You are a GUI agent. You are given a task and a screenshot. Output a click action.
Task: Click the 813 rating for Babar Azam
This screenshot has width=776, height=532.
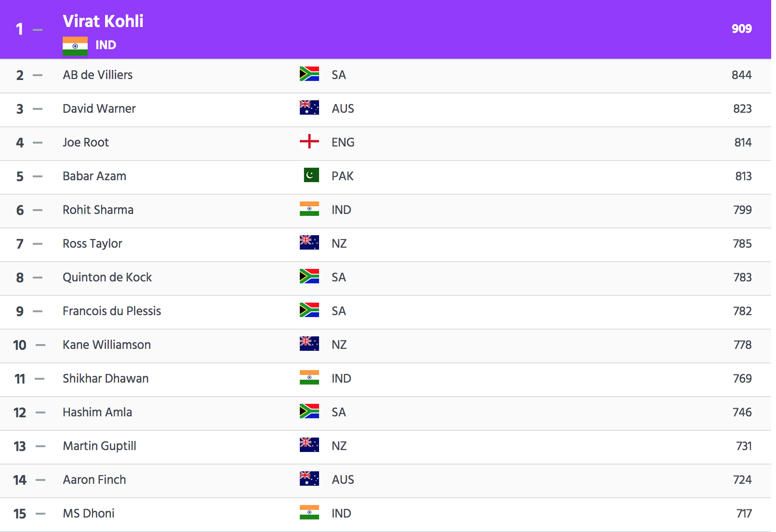point(743,176)
